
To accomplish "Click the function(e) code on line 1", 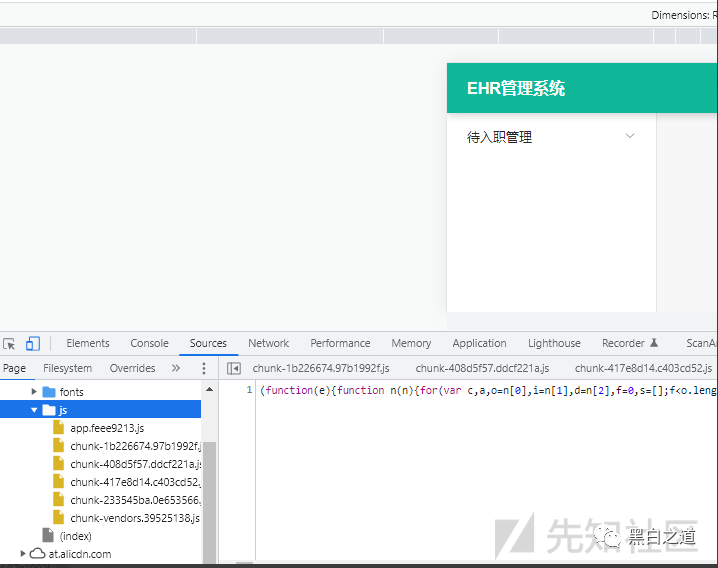I will 296,390.
